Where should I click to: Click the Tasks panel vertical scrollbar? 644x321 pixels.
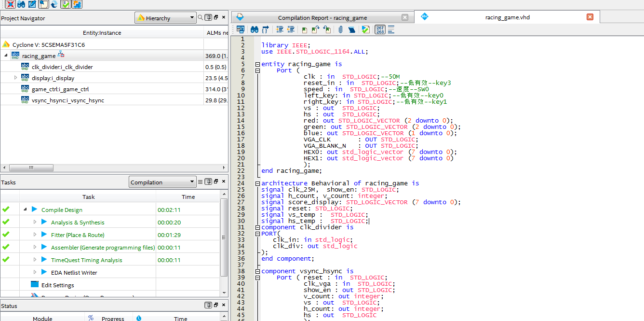(x=224, y=237)
